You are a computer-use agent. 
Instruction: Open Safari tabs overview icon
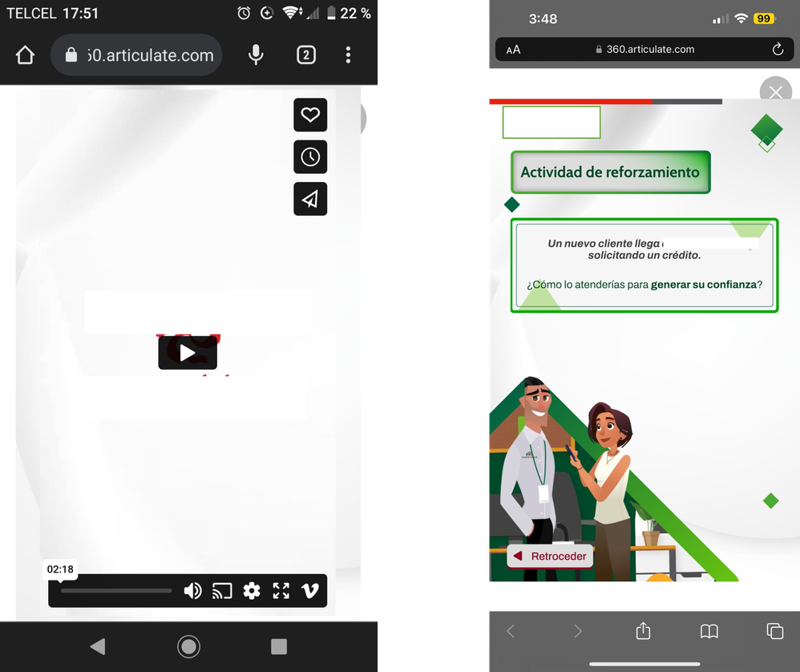click(775, 631)
